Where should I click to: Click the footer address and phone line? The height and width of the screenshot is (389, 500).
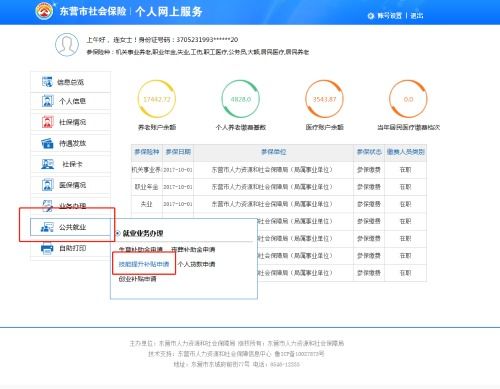[x=236, y=364]
